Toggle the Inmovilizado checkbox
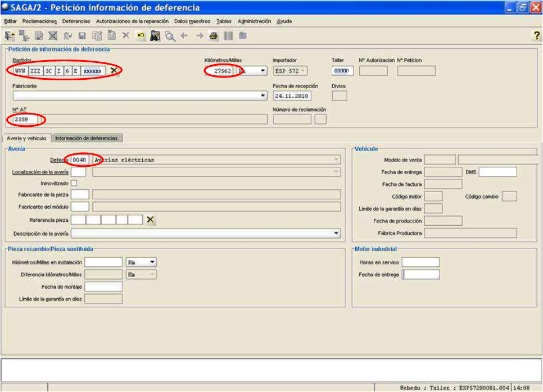 [x=74, y=183]
